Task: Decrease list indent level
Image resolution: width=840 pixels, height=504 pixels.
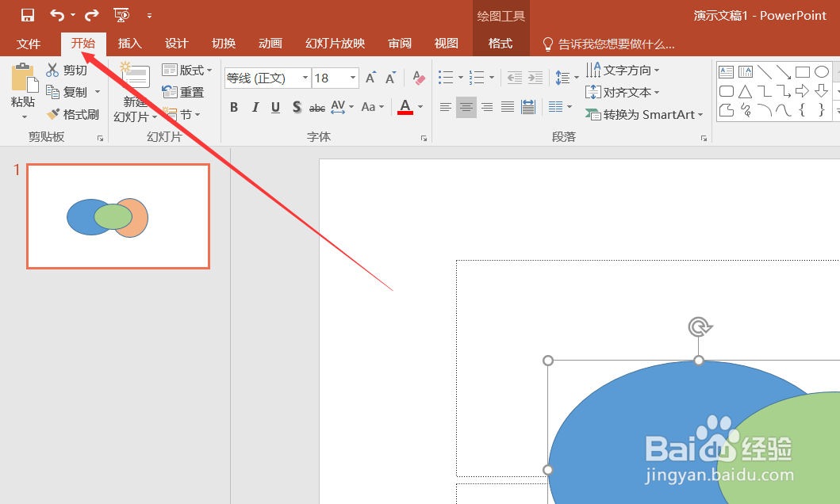Action: pyautogui.click(x=514, y=78)
